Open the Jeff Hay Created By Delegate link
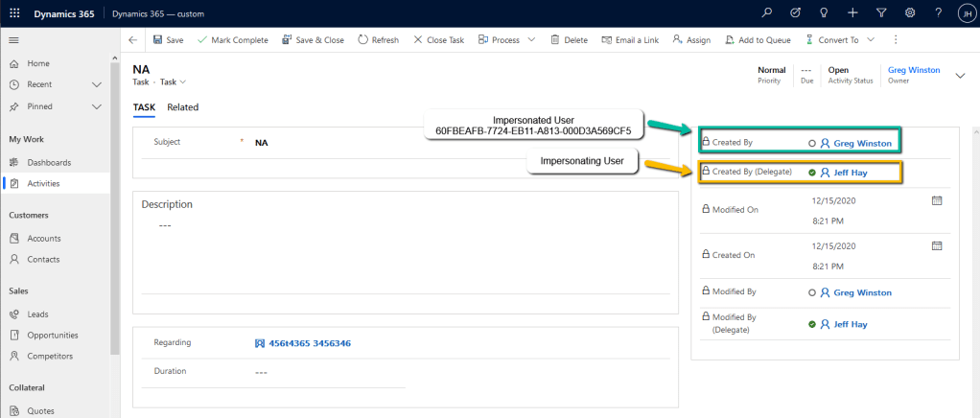 850,173
